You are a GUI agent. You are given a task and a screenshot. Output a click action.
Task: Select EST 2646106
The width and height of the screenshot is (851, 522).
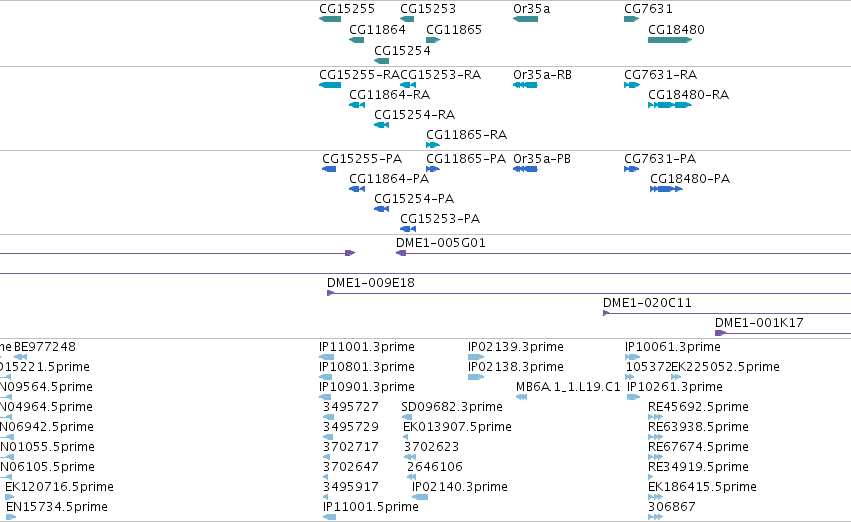pyautogui.click(x=411, y=477)
